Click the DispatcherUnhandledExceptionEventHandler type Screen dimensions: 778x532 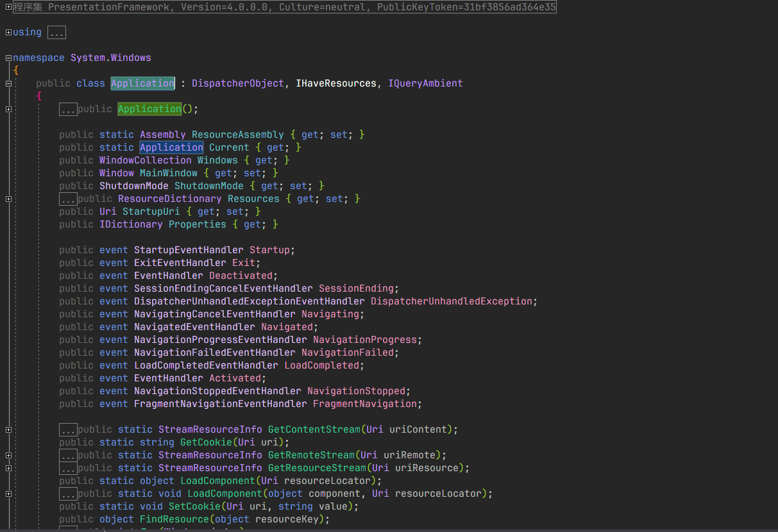coord(249,301)
